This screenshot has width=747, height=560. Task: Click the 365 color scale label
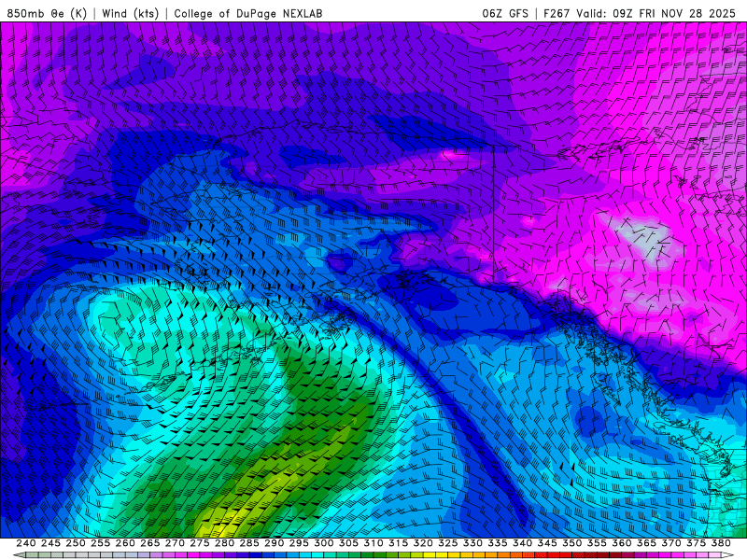646,543
